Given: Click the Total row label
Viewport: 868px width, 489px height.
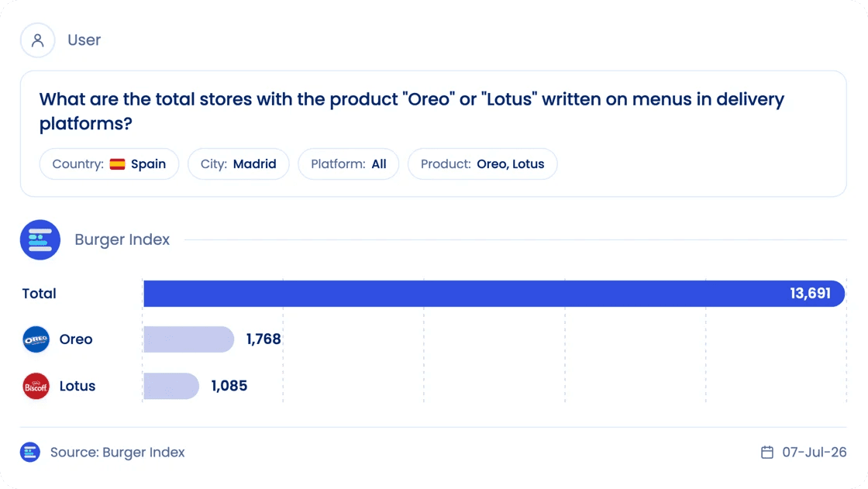Looking at the screenshot, I should [40, 294].
